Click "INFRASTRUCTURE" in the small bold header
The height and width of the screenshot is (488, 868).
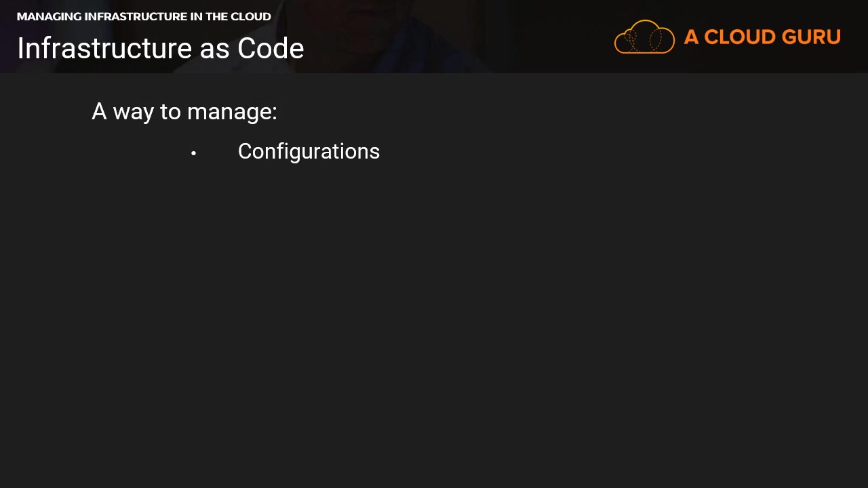(x=136, y=17)
